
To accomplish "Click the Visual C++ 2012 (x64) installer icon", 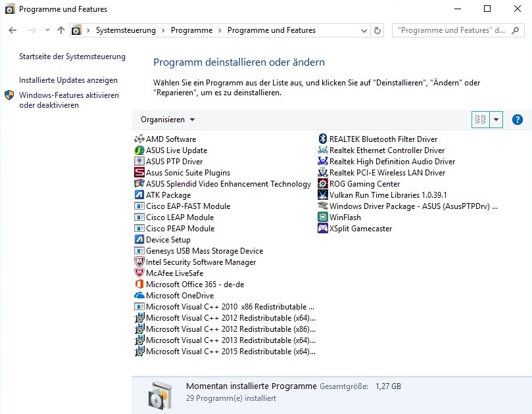I will 139,318.
